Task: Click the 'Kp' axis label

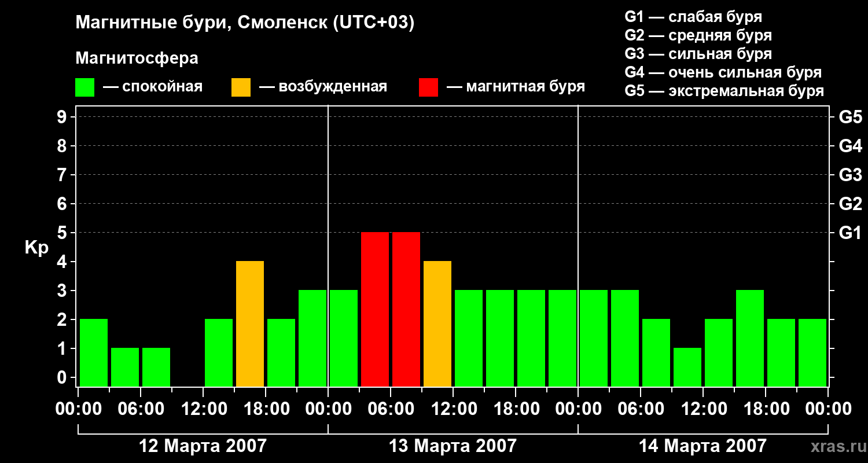Action: point(37,248)
